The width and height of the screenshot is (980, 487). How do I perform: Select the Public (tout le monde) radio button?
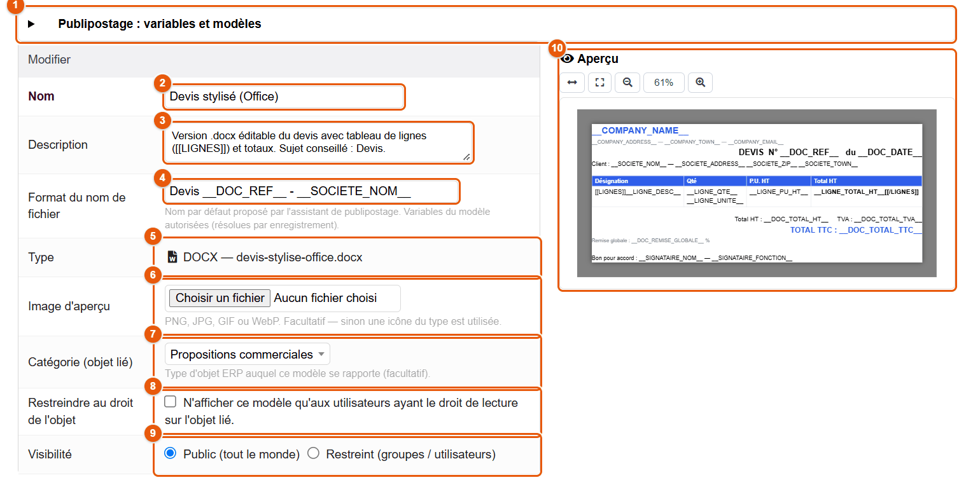click(170, 454)
